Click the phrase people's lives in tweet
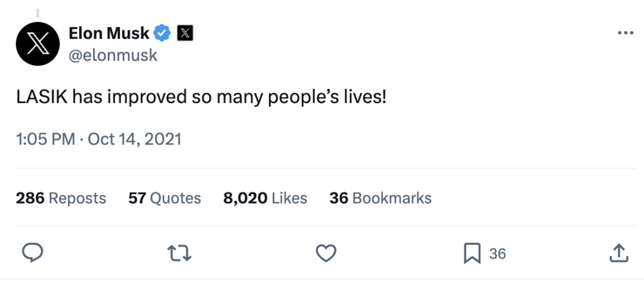644x284 pixels. pyautogui.click(x=327, y=98)
